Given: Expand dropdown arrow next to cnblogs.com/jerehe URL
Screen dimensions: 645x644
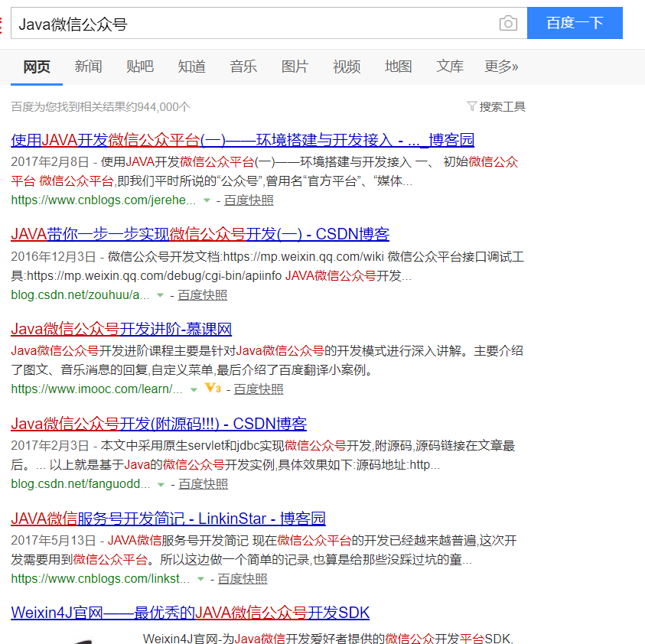Looking at the screenshot, I should (207, 200).
